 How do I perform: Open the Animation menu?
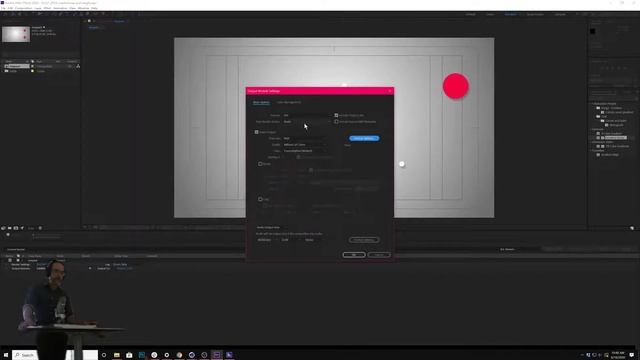[60, 8]
